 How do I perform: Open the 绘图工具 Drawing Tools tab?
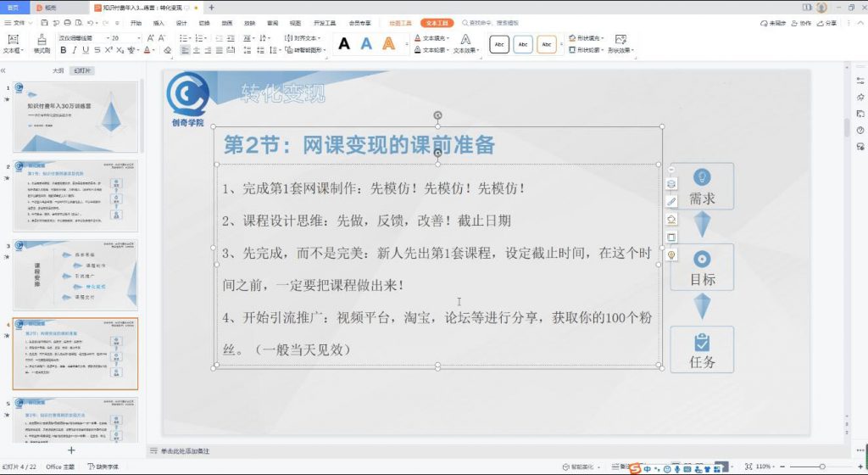(400, 23)
